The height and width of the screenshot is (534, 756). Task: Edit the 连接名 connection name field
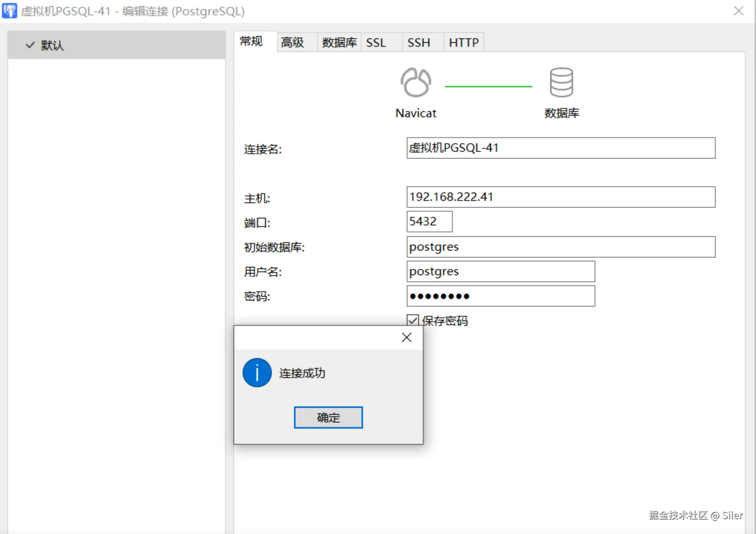561,148
